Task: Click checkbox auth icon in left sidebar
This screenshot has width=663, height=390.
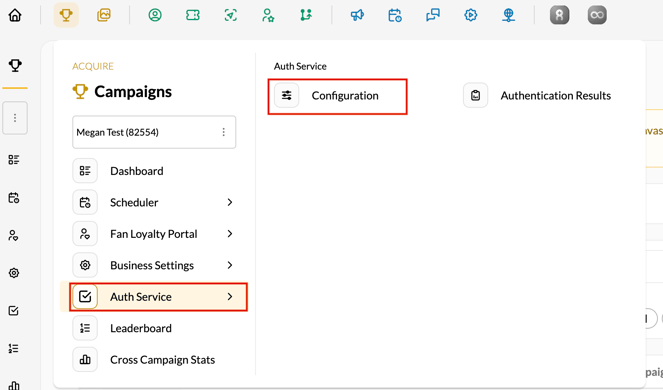Action: coord(14,311)
